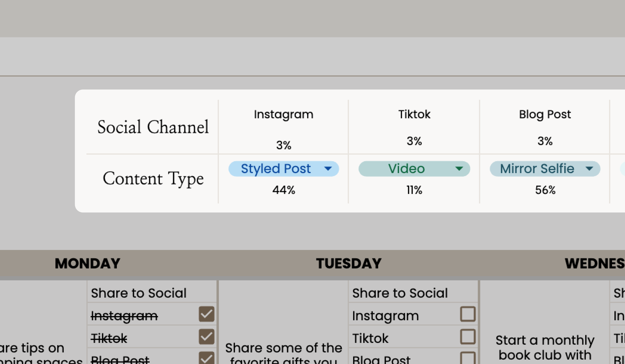Select the TUESDAY column header
625x364 pixels.
coord(348,264)
